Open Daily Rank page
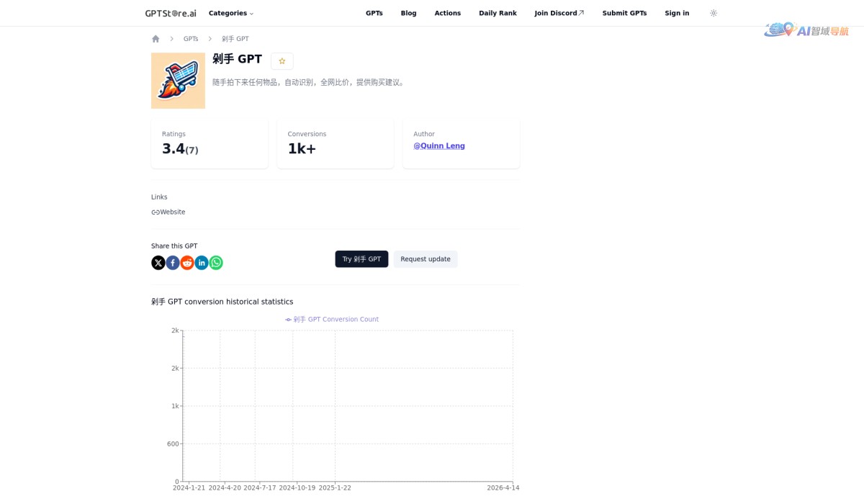This screenshot has width=864, height=504. pyautogui.click(x=498, y=13)
